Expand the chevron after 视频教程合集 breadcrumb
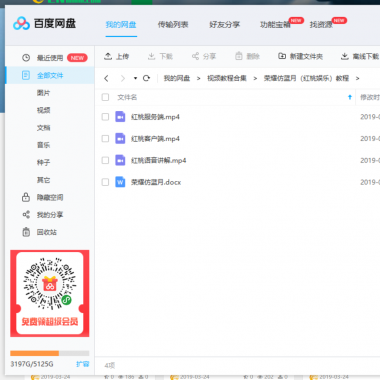 pos(255,79)
